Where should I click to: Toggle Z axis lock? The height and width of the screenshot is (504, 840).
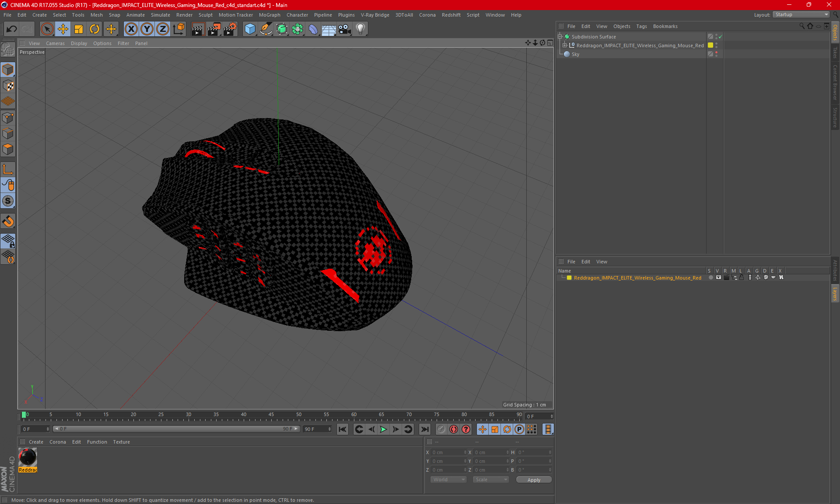[x=163, y=29]
